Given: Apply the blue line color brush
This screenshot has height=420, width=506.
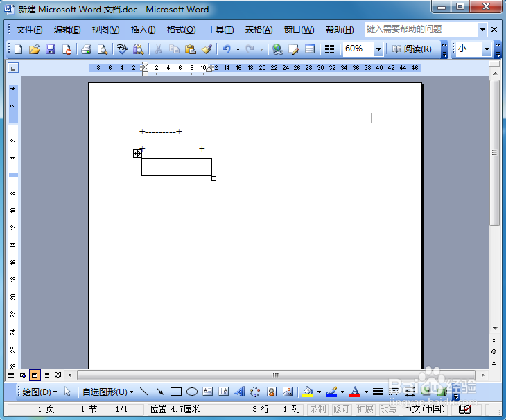Looking at the screenshot, I should point(331,392).
